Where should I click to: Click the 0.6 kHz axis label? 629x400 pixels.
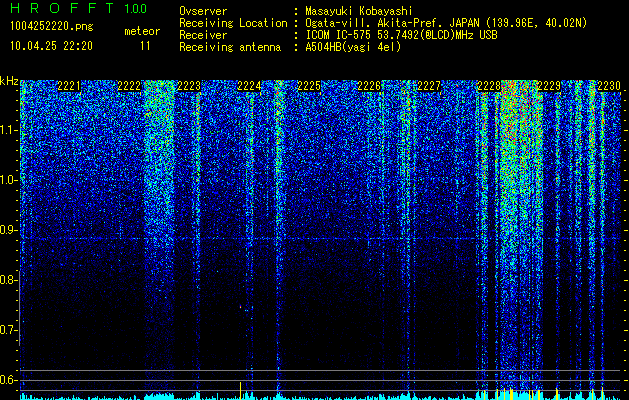(9, 380)
